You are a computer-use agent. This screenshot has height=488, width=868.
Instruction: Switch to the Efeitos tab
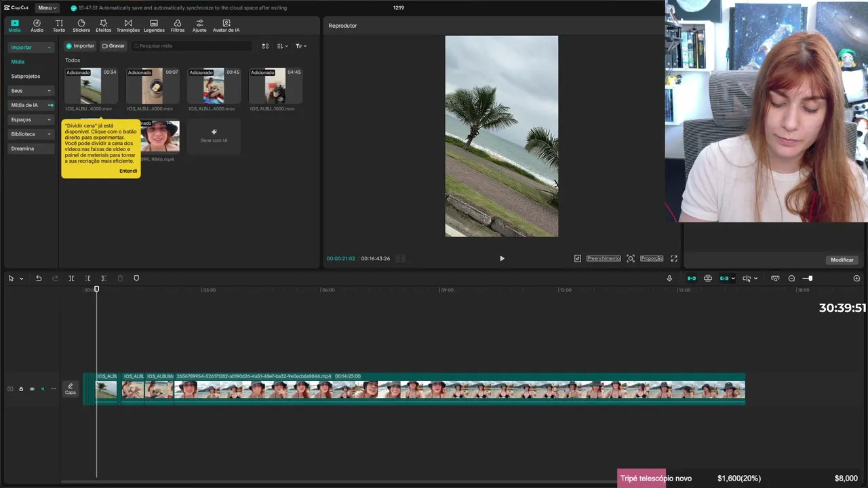[x=103, y=26]
